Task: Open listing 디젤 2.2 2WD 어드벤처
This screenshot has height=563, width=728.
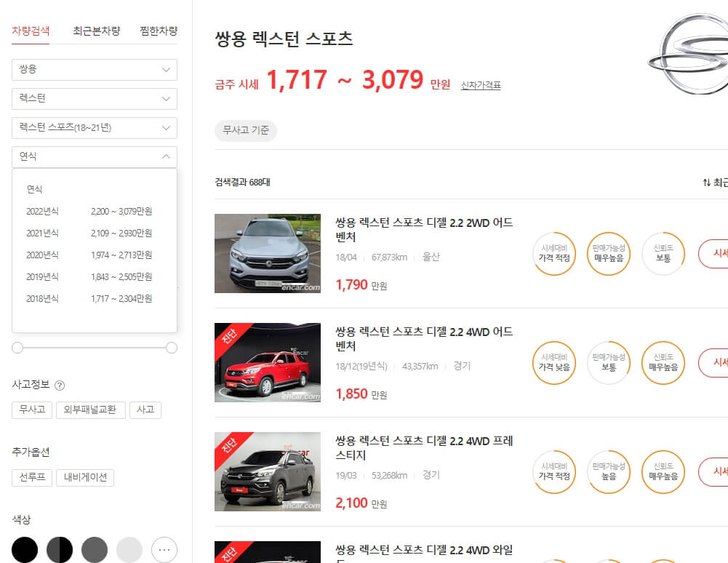Action: click(424, 230)
